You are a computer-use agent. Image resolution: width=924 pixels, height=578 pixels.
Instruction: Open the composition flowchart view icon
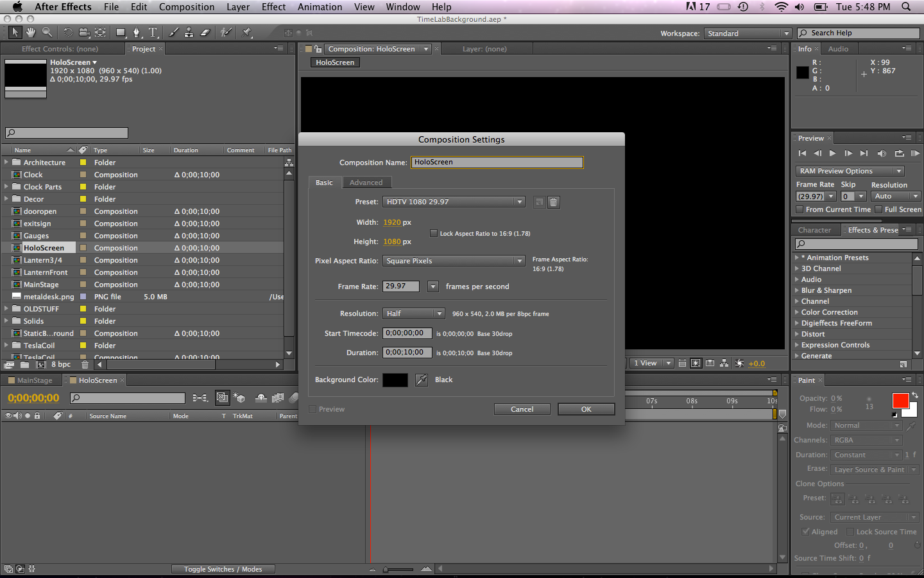pyautogui.click(x=724, y=363)
